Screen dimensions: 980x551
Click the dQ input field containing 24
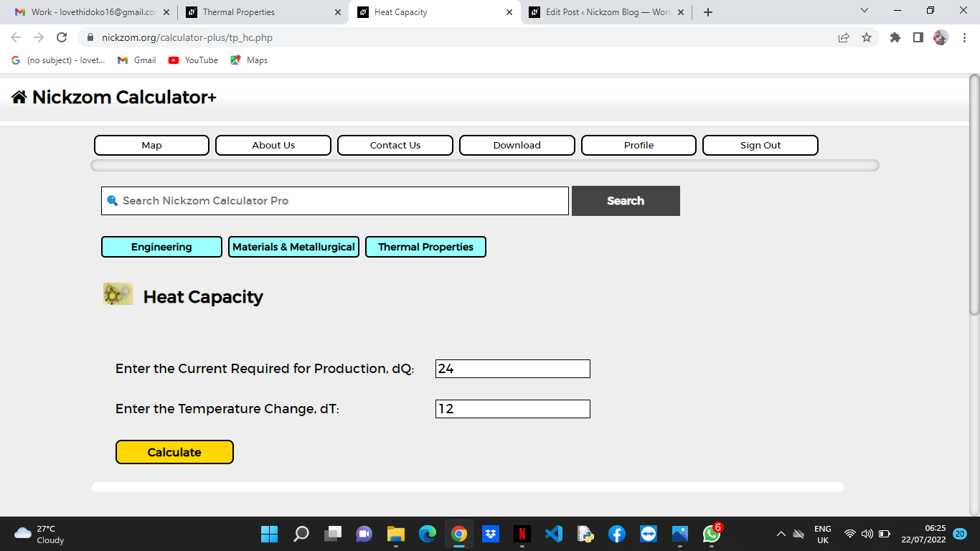513,369
